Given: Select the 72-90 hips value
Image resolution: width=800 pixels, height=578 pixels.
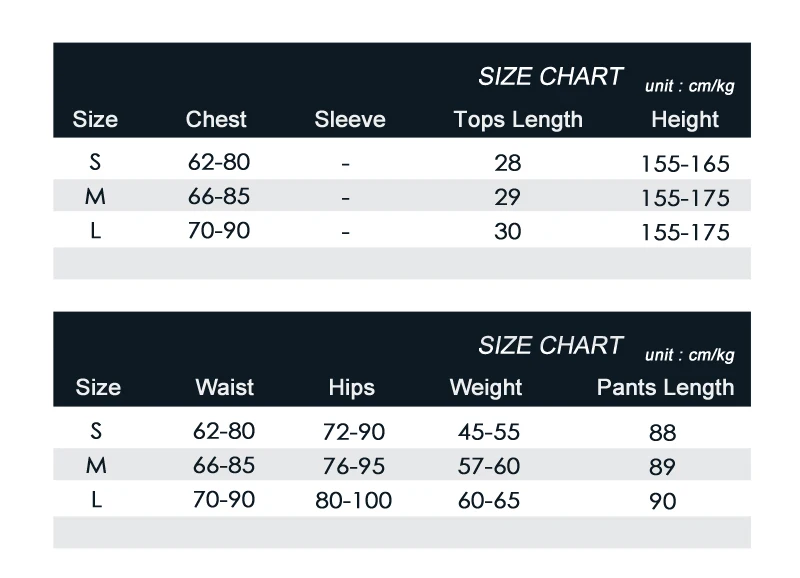Looking at the screenshot, I should tap(354, 432).
